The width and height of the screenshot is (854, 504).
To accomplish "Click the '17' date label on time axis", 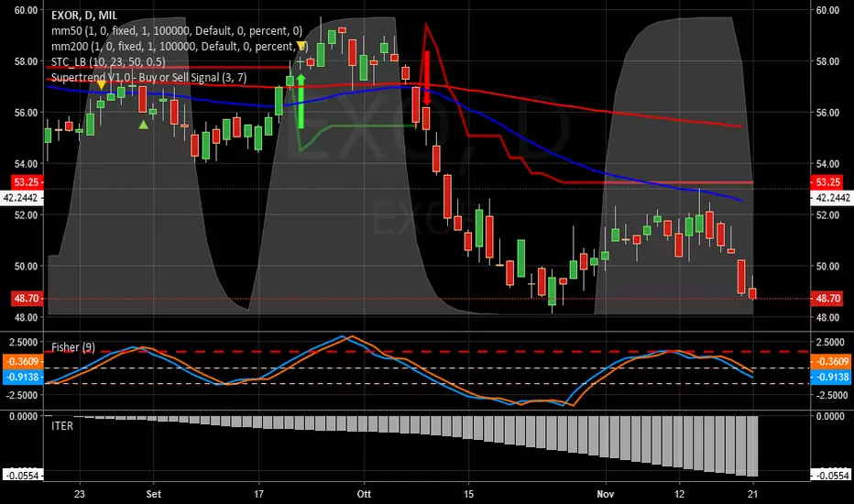I will pos(258,494).
